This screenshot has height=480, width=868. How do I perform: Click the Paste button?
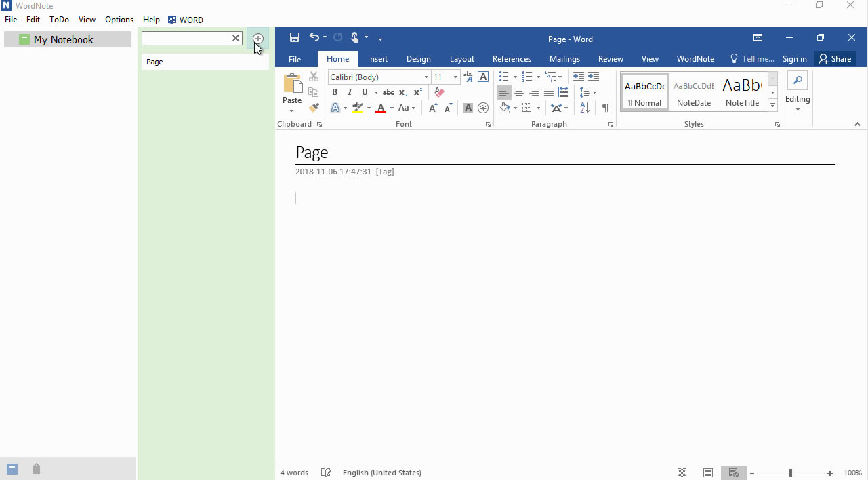pyautogui.click(x=292, y=89)
